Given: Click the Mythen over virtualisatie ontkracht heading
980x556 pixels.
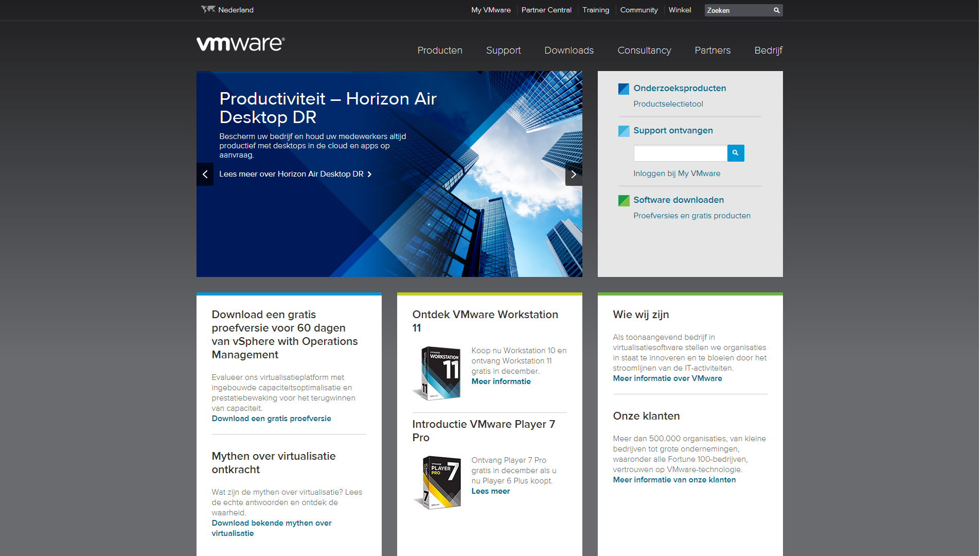Looking at the screenshot, I should [274, 463].
